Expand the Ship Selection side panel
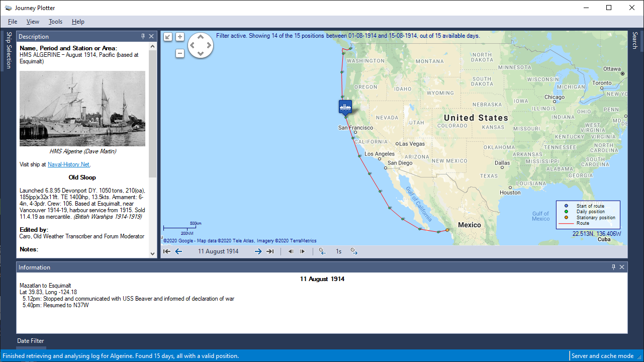This screenshot has width=644, height=362. [x=9, y=50]
